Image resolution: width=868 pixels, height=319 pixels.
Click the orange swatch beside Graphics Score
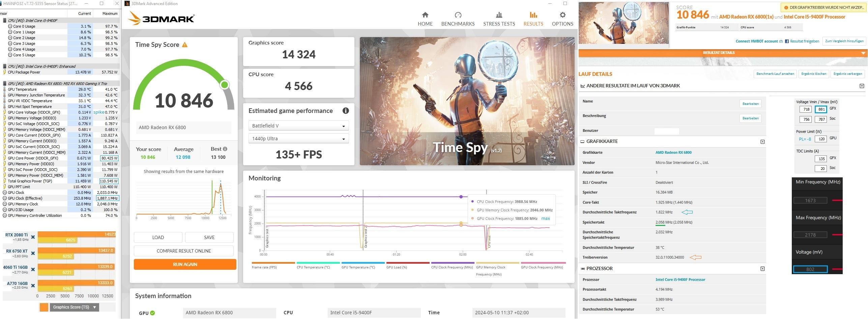point(44,307)
